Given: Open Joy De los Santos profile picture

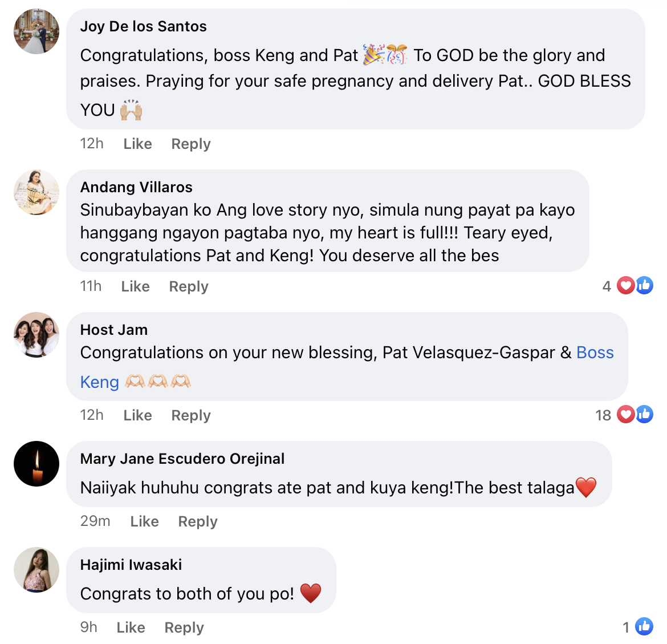Looking at the screenshot, I should [36, 31].
